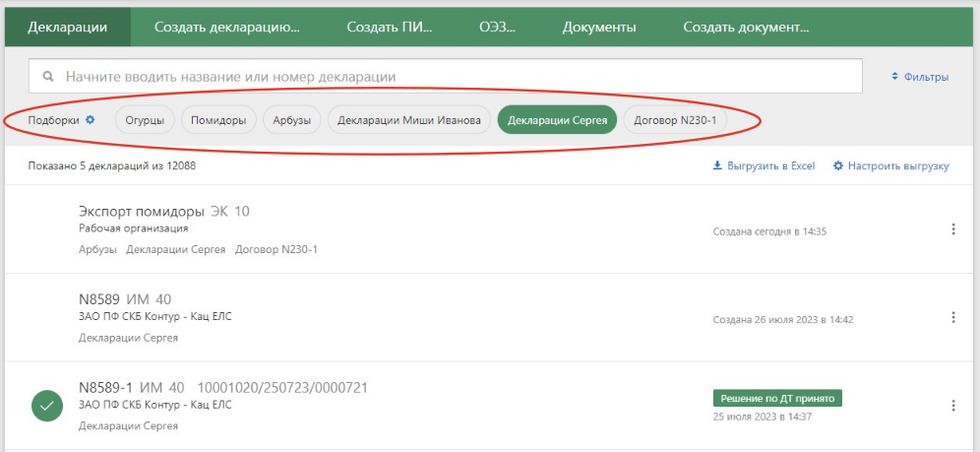Click Создана сегодня в 14:35 text
This screenshot has height=452, width=980.
[x=770, y=231]
